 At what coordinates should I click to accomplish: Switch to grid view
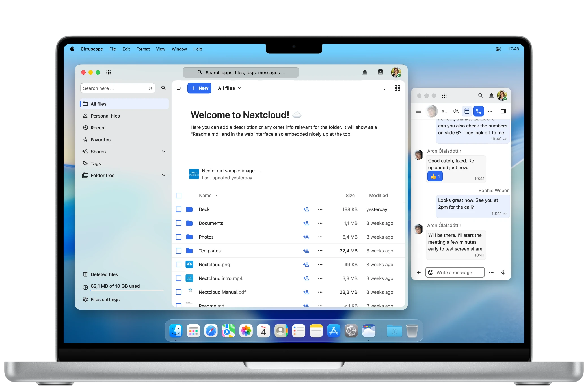tap(397, 88)
